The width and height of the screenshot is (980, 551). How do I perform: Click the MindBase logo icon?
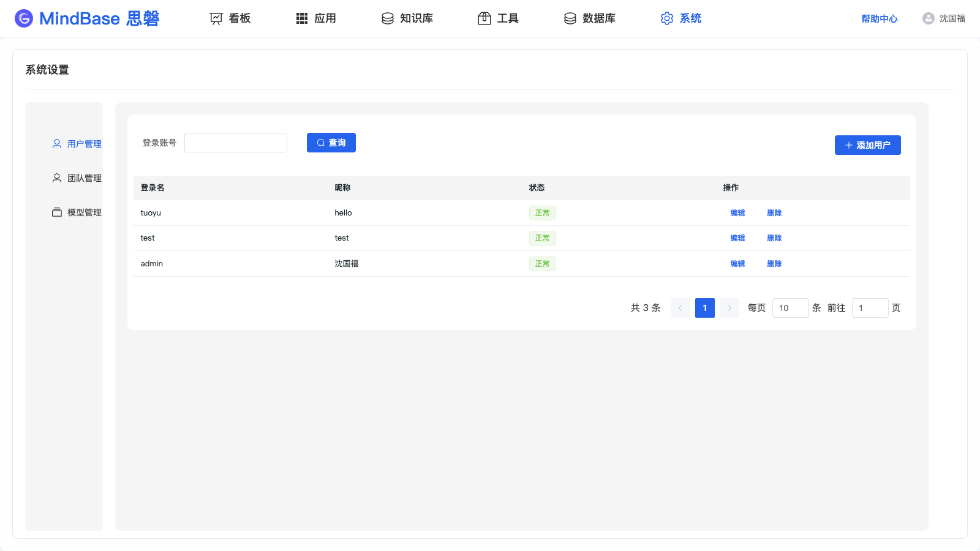(24, 18)
